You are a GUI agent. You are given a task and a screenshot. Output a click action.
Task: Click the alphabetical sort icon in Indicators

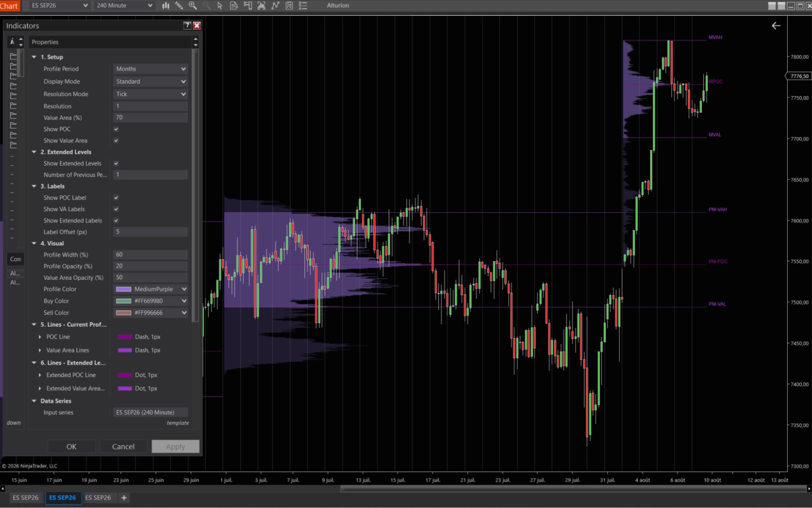coord(12,42)
